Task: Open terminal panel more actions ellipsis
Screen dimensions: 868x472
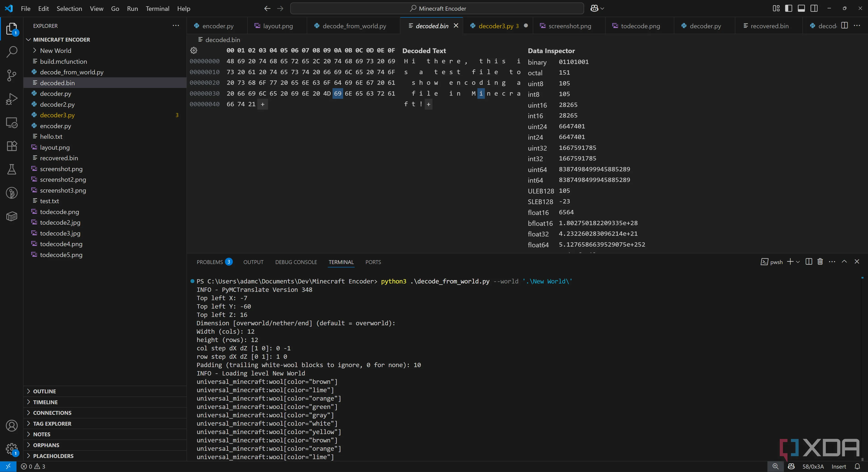Action: click(832, 262)
